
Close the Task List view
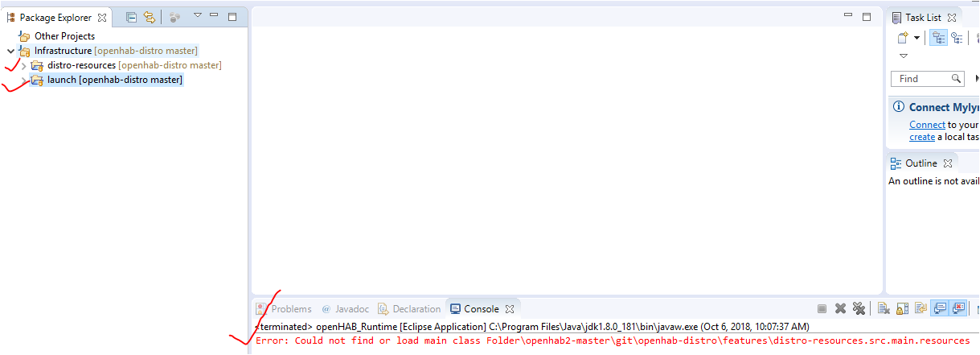click(952, 17)
